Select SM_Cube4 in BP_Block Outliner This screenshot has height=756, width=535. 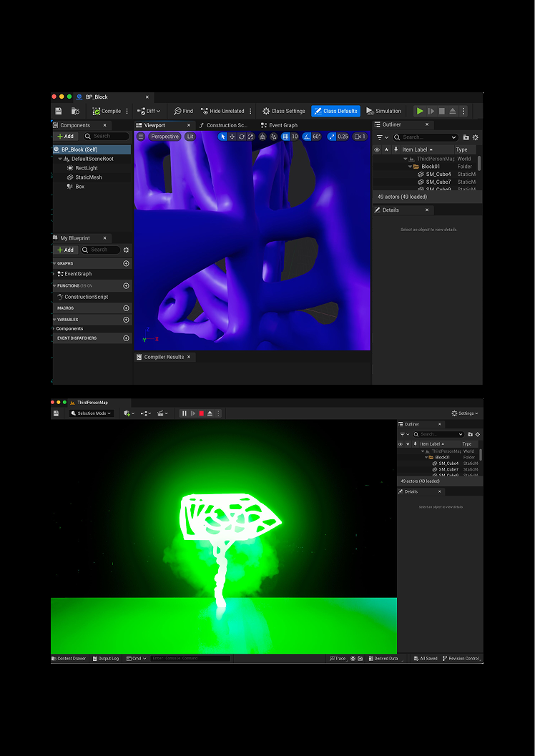tap(438, 174)
